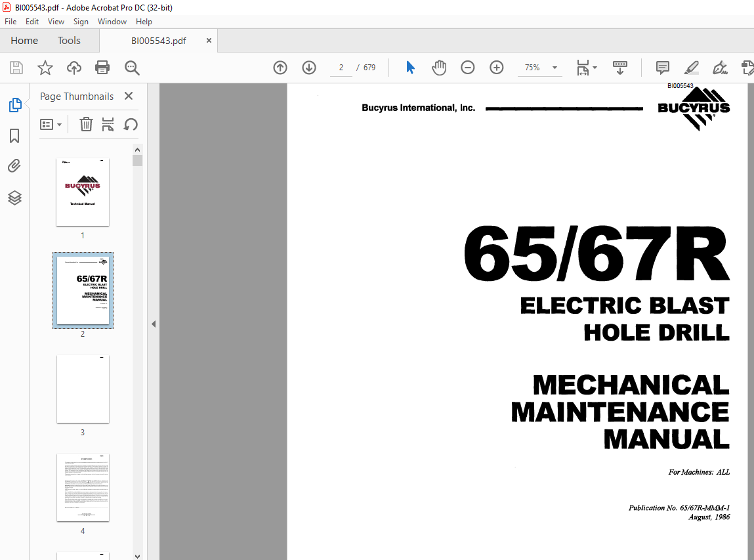Switch to the Tools tab
This screenshot has width=754, height=560.
tap(70, 41)
